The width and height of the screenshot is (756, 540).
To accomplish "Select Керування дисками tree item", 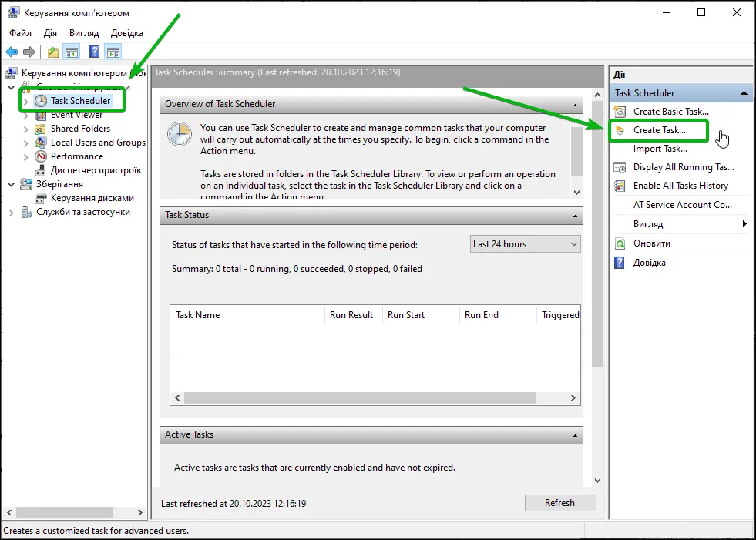I will click(x=92, y=198).
